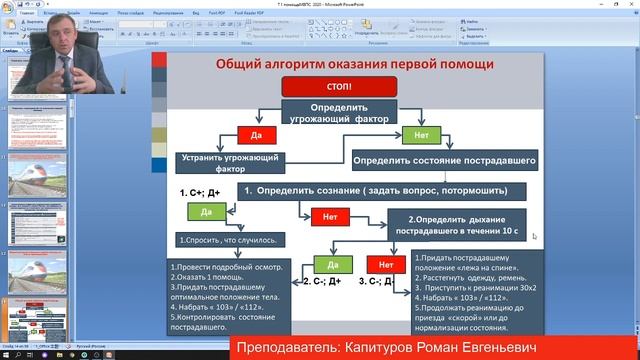This screenshot has height=360, width=640.
Task: Open the Упорядочить arrange dropdown
Action: pos(366,27)
